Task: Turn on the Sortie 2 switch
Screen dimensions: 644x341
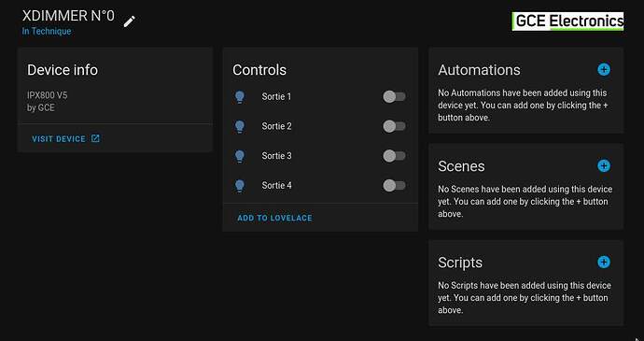Action: click(x=394, y=126)
